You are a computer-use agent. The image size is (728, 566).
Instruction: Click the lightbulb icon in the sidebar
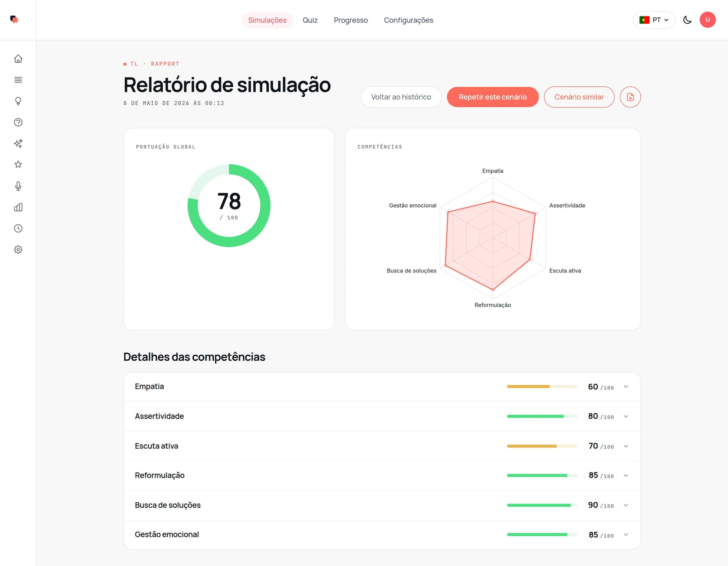pos(18,101)
